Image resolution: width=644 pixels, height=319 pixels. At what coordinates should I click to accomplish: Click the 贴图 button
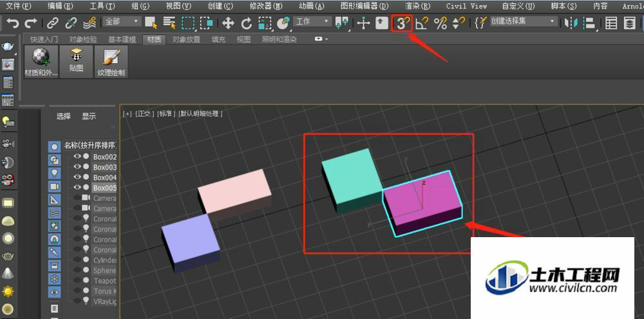point(77,62)
